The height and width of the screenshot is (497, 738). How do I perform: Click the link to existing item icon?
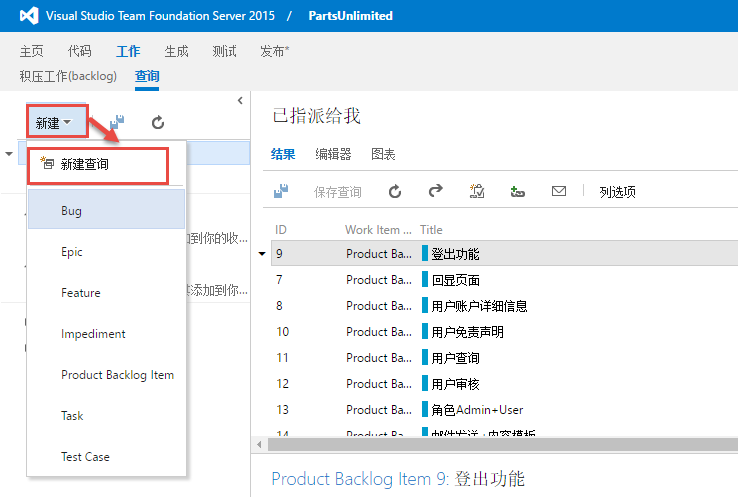click(517, 191)
